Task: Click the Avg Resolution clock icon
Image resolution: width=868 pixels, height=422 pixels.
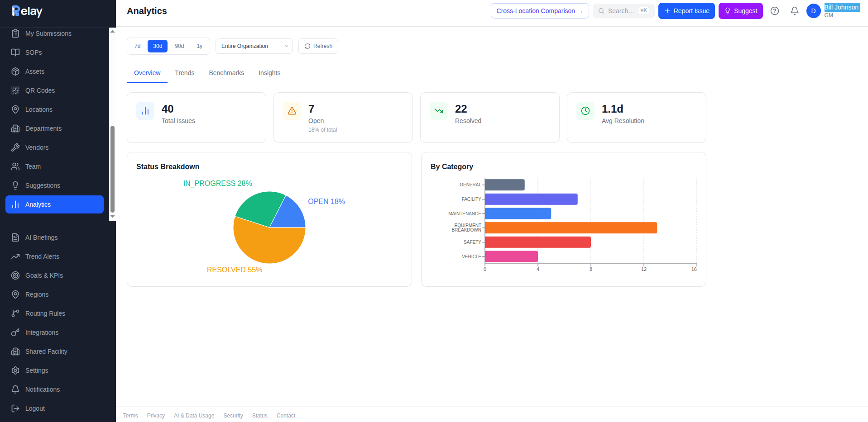Action: 585,111
